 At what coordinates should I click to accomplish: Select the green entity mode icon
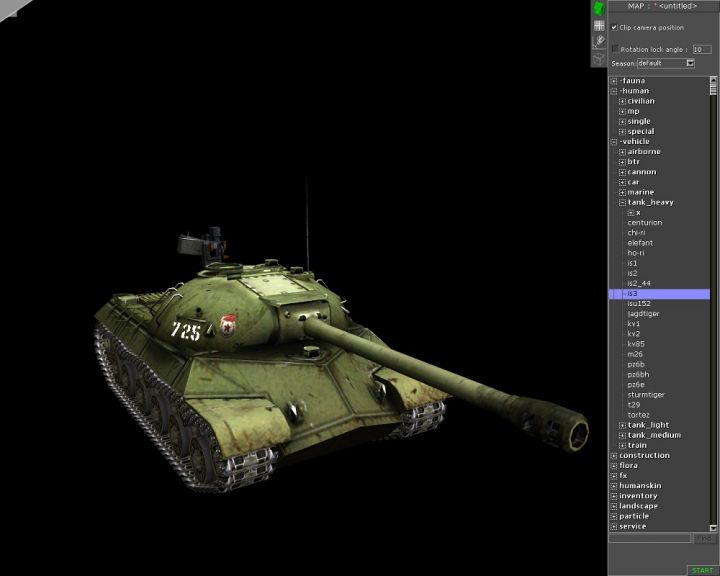click(599, 8)
